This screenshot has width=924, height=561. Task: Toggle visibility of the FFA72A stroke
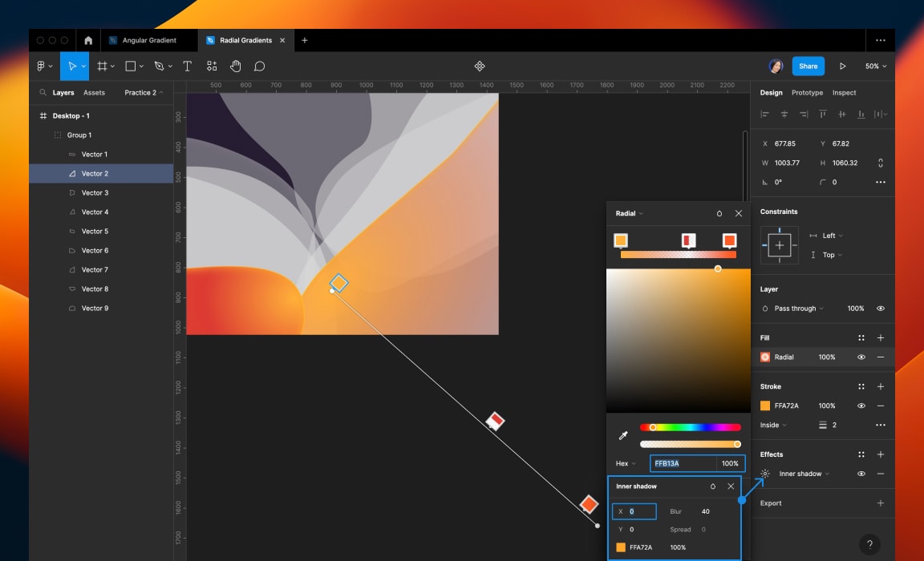point(861,406)
